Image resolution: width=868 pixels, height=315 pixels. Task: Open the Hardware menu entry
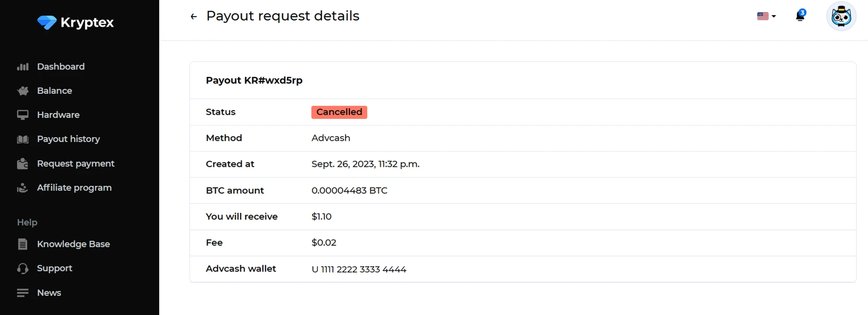point(58,115)
